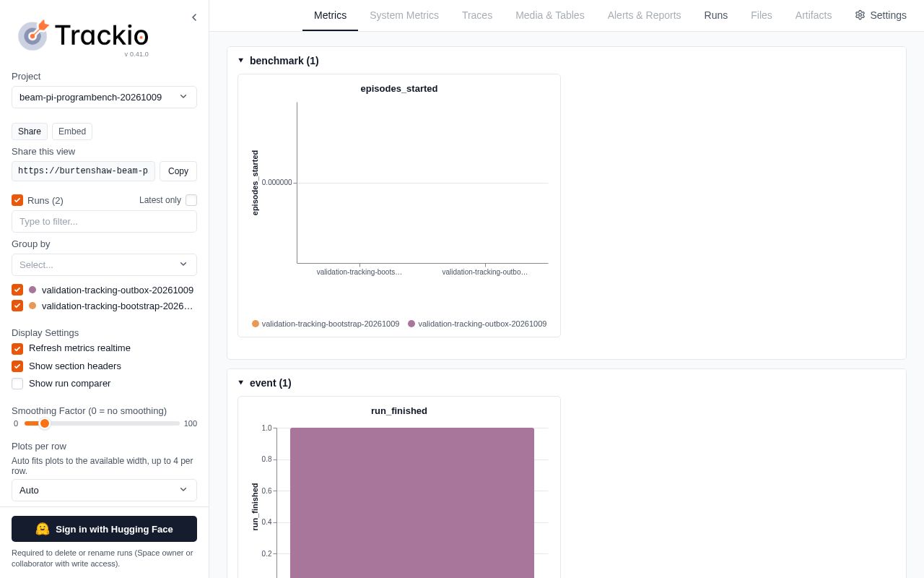Click the bootstrap legend entry in episodes_started chart
924x578 pixels.
[x=326, y=324]
